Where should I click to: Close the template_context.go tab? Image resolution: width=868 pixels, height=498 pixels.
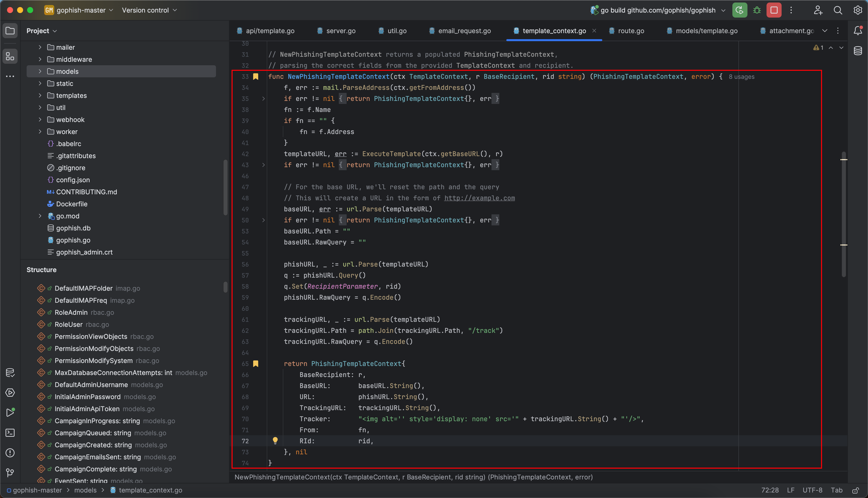(x=594, y=31)
